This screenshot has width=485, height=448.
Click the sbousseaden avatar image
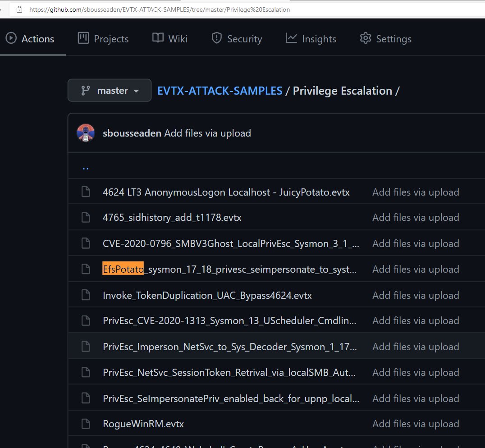[86, 133]
